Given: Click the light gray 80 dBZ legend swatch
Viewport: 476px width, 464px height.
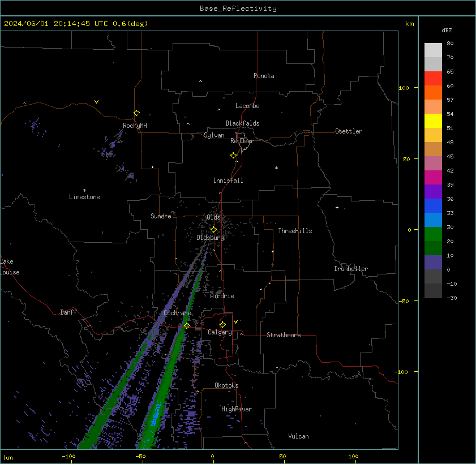Looking at the screenshot, I should pos(433,50).
